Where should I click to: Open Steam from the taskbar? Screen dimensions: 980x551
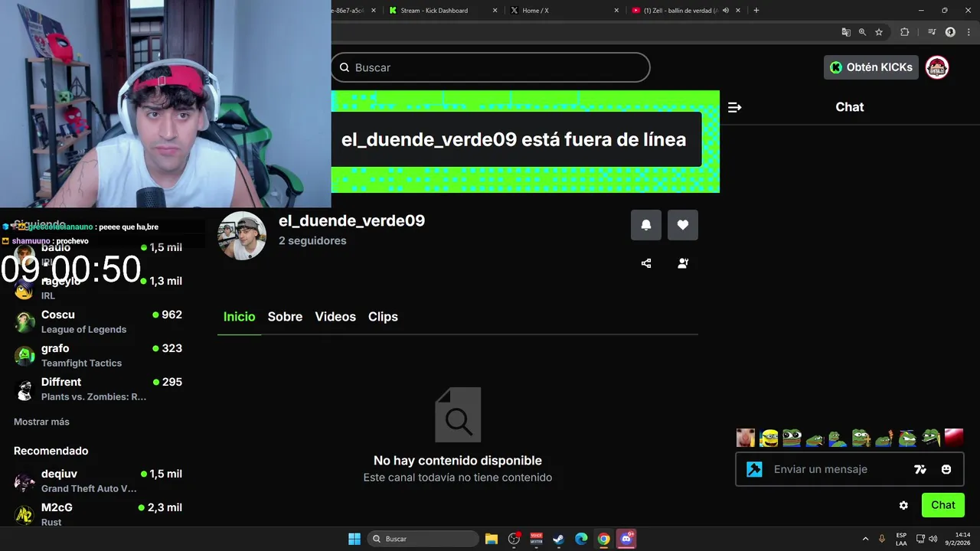pos(559,539)
